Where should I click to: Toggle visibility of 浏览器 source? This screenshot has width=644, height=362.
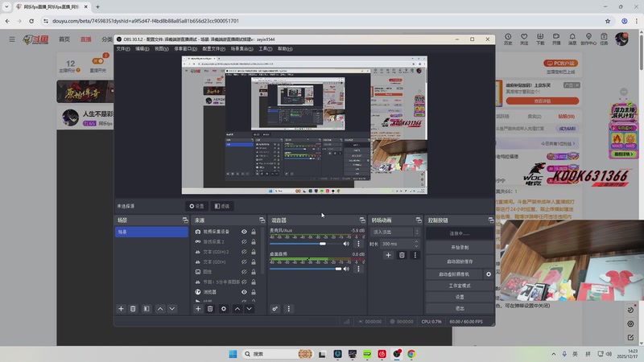click(x=244, y=292)
